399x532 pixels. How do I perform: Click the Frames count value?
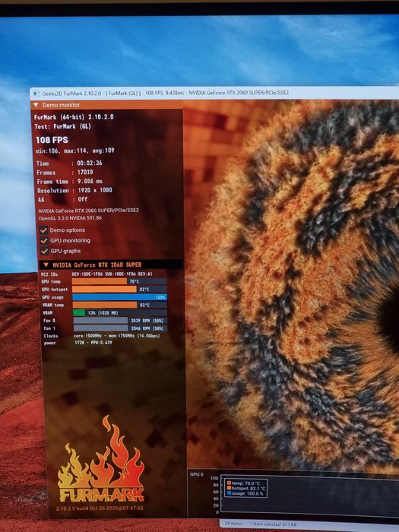click(85, 173)
